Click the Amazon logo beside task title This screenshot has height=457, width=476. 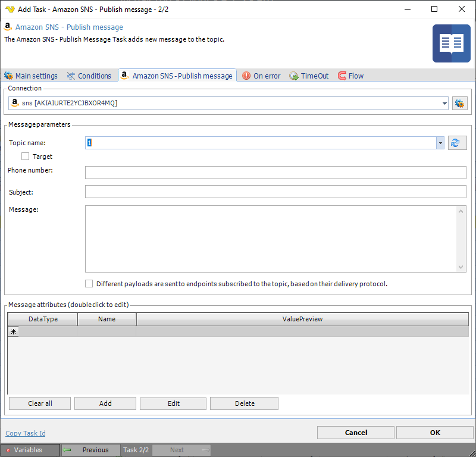point(8,27)
